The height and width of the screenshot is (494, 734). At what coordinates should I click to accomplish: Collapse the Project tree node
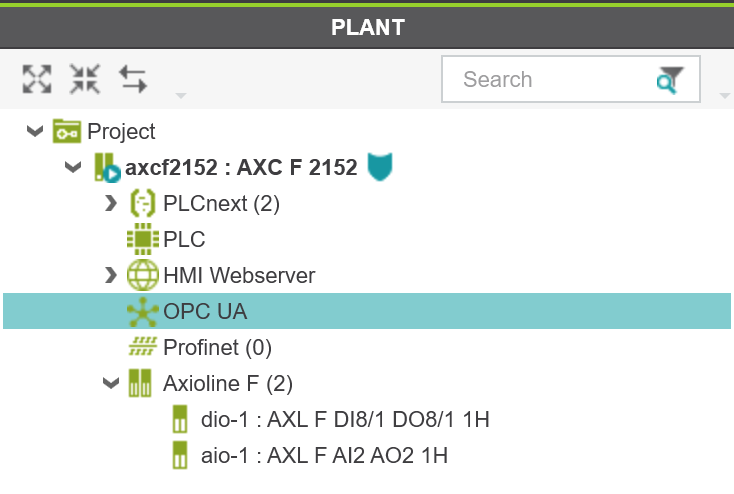pos(35,131)
